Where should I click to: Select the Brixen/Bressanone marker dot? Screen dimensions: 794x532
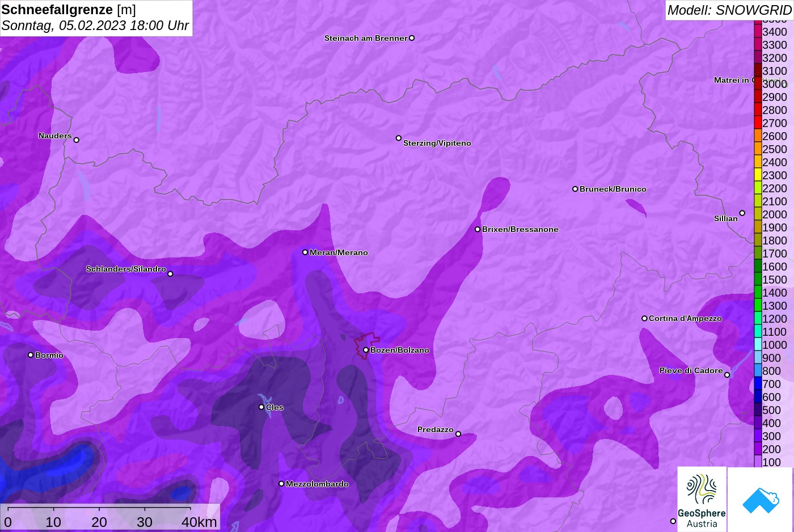tap(478, 229)
